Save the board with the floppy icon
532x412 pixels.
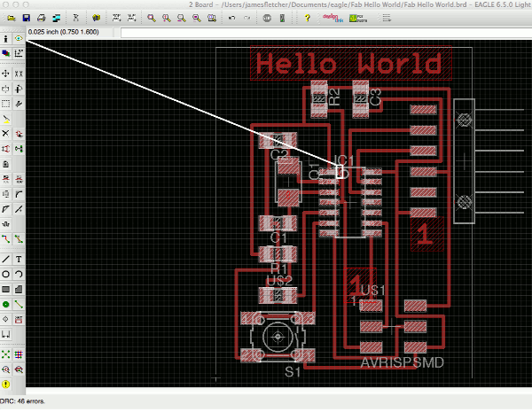click(26, 18)
